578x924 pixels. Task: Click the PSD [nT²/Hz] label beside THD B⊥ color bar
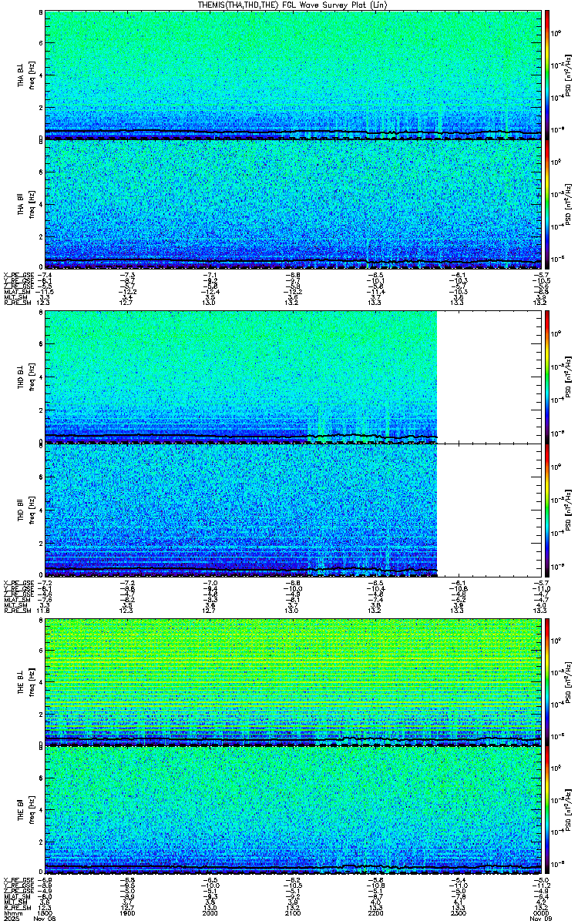click(x=570, y=377)
